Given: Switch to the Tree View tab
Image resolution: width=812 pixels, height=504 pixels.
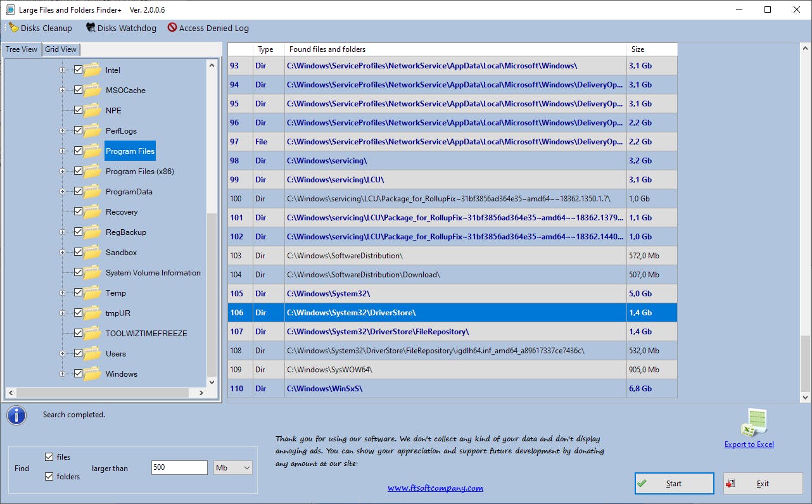Looking at the screenshot, I should point(22,49).
